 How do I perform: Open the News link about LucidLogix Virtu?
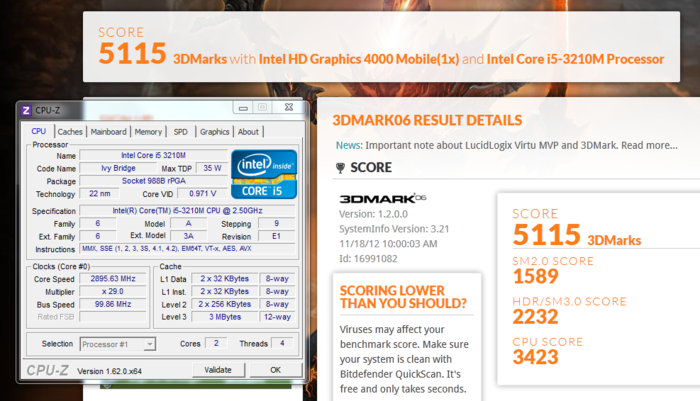click(507, 145)
